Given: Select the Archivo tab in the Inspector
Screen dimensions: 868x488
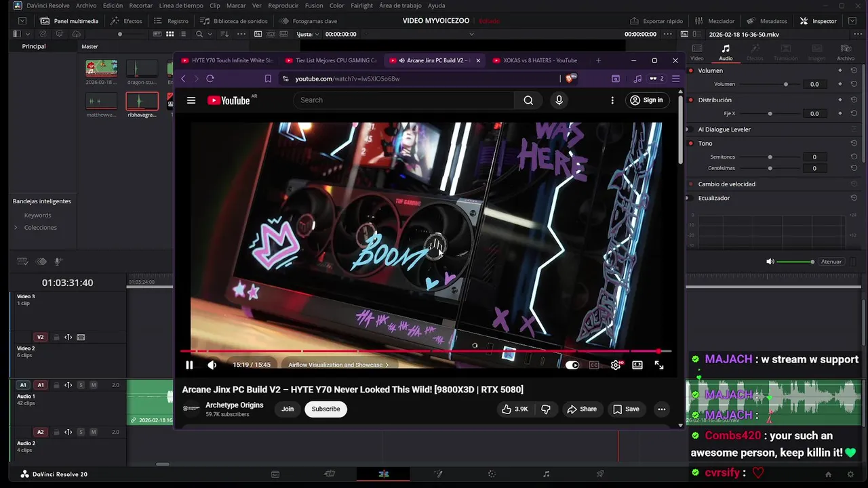Looking at the screenshot, I should click(x=846, y=52).
